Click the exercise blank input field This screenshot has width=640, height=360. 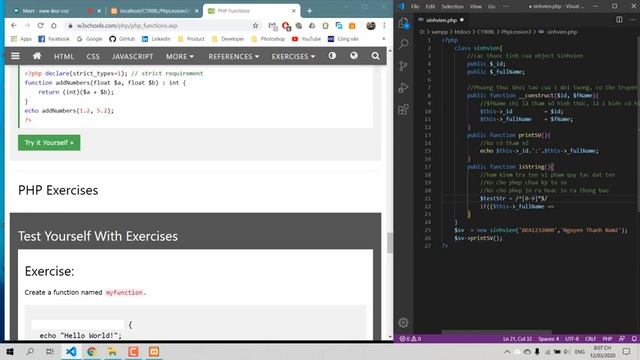[78, 325]
